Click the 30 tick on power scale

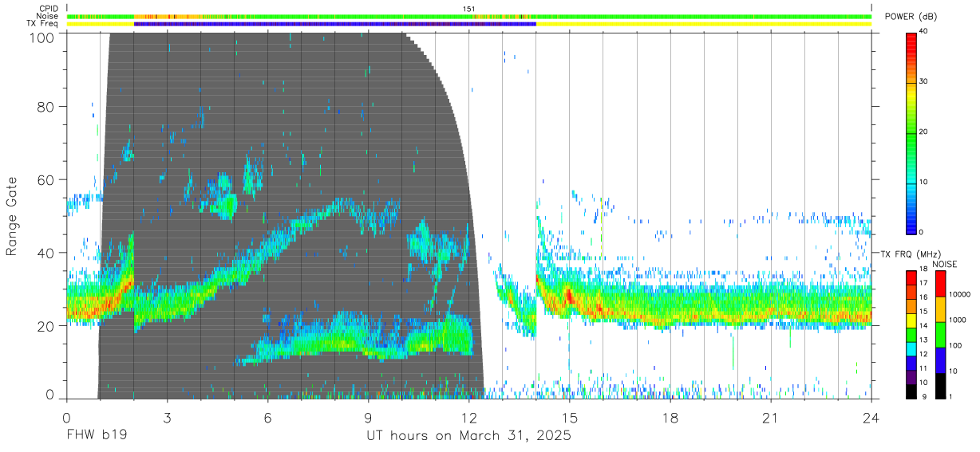[x=924, y=82]
